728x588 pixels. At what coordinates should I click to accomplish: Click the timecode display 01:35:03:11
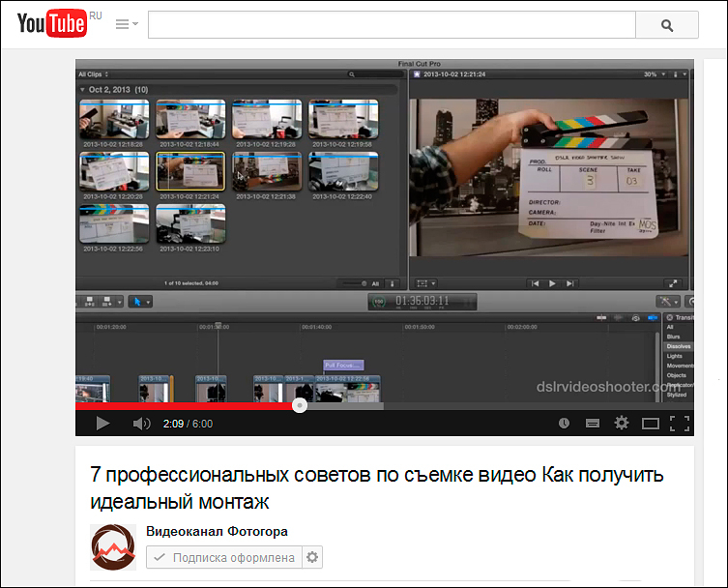click(x=422, y=302)
